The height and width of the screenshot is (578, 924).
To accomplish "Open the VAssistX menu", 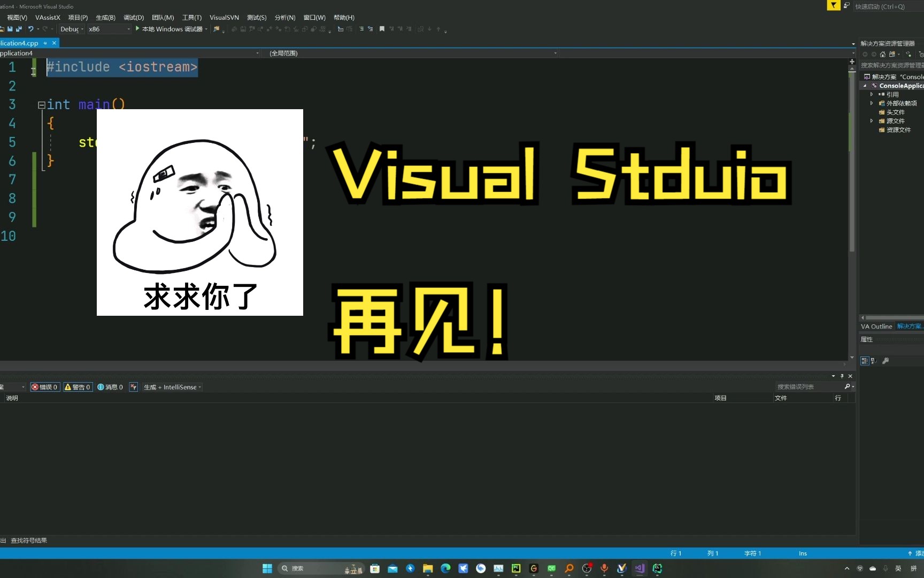I will [48, 18].
